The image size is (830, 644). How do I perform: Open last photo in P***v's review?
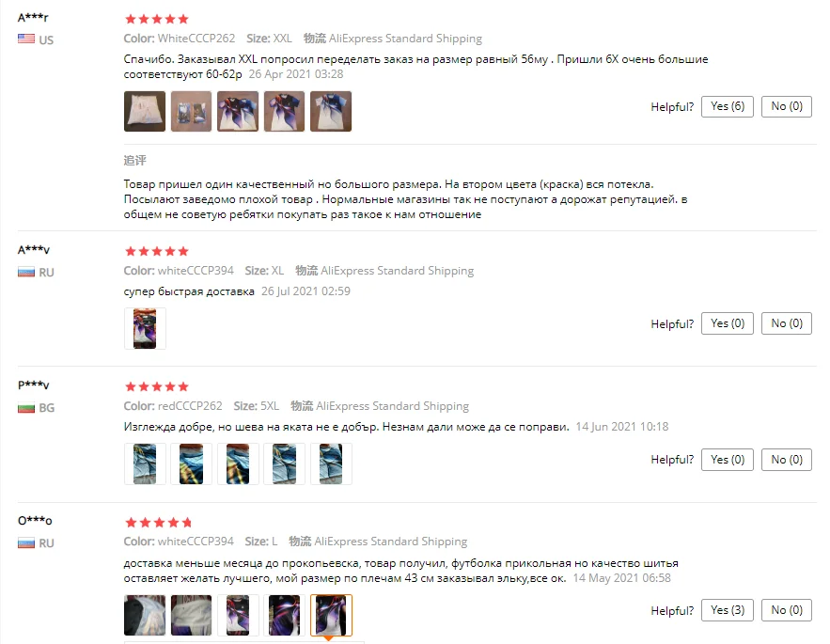pyautogui.click(x=331, y=463)
